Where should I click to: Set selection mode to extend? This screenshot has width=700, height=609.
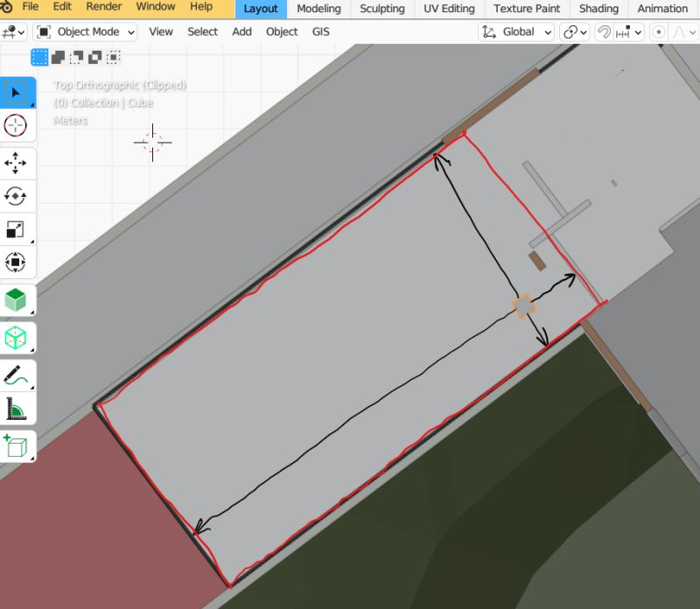pos(58,57)
